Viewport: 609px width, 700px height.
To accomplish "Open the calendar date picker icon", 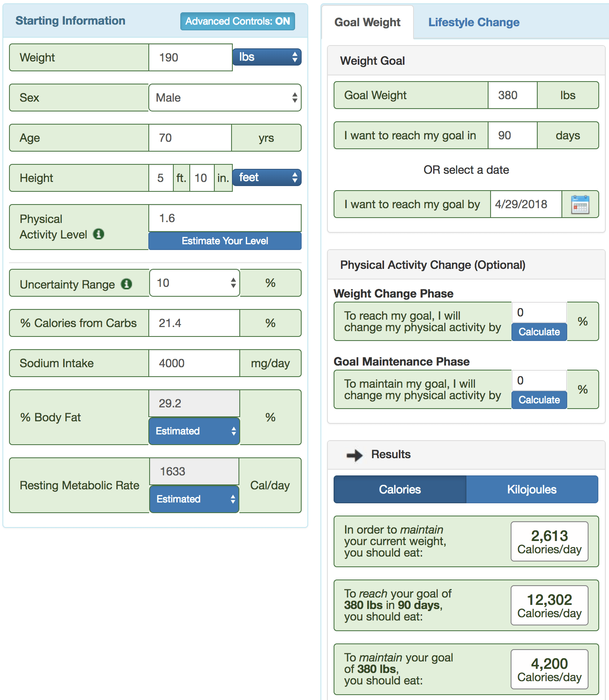I will click(x=580, y=205).
